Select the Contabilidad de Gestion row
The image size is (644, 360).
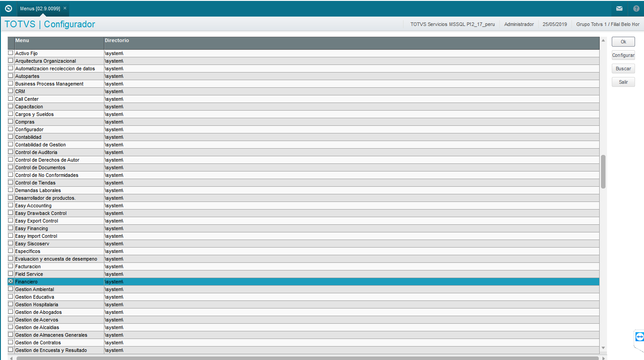pyautogui.click(x=304, y=145)
